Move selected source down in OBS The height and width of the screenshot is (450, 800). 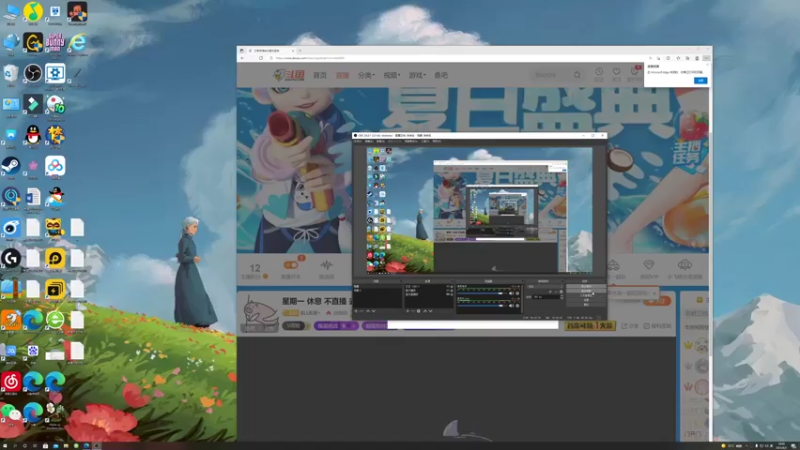tap(431, 311)
